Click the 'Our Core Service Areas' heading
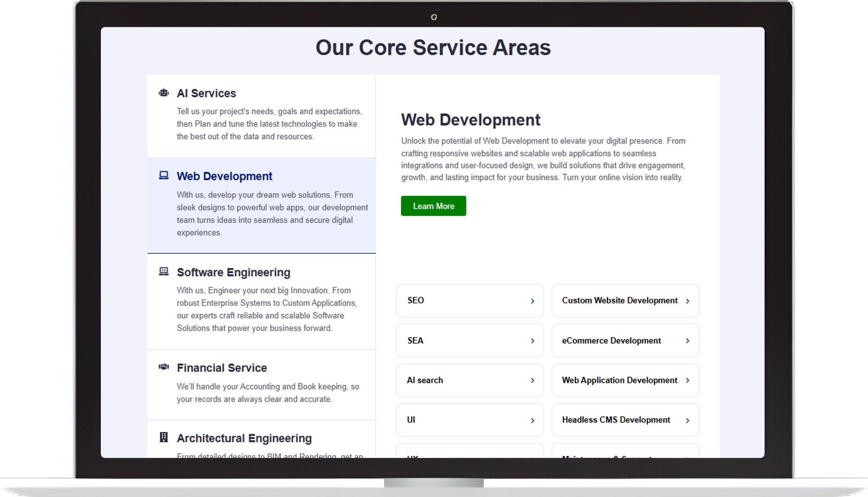This screenshot has width=868, height=497. click(433, 47)
